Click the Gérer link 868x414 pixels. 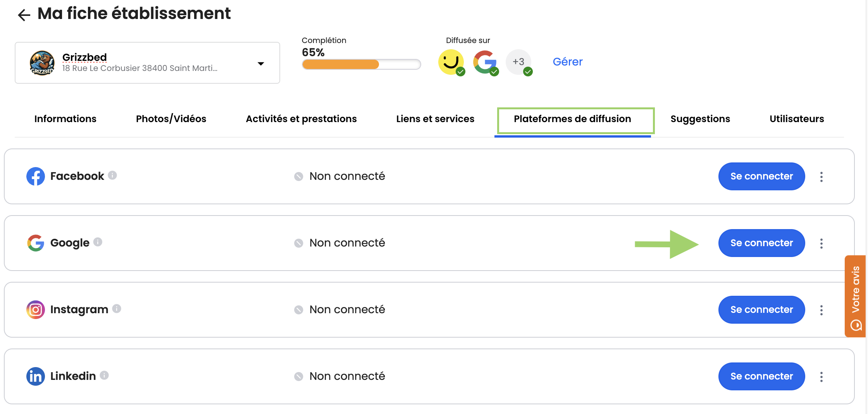(x=567, y=62)
